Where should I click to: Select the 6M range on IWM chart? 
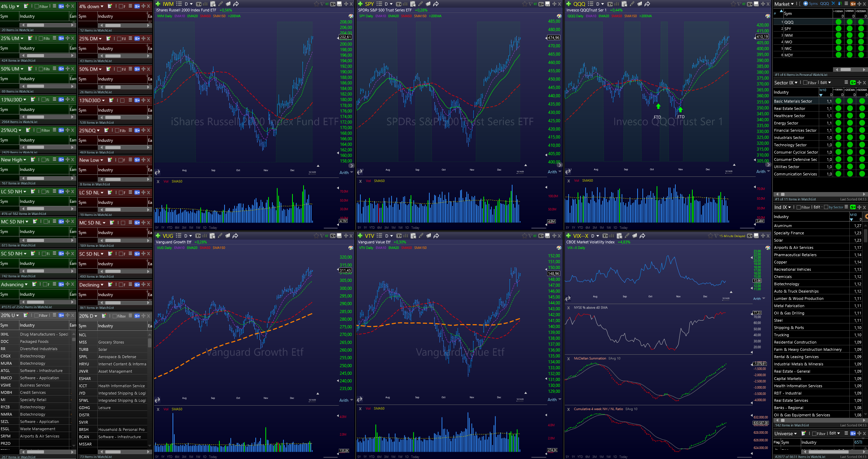click(x=177, y=228)
